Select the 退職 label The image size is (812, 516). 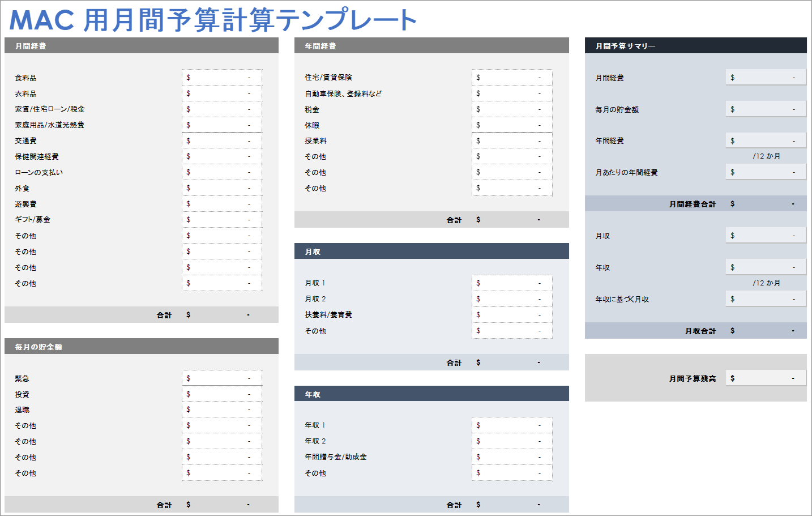(22, 410)
